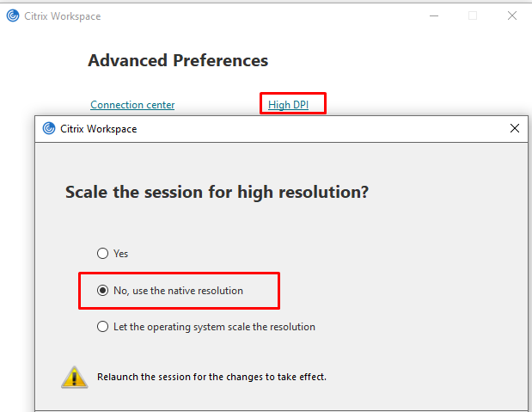
Task: Select the Yes radio button
Action: coord(103,254)
